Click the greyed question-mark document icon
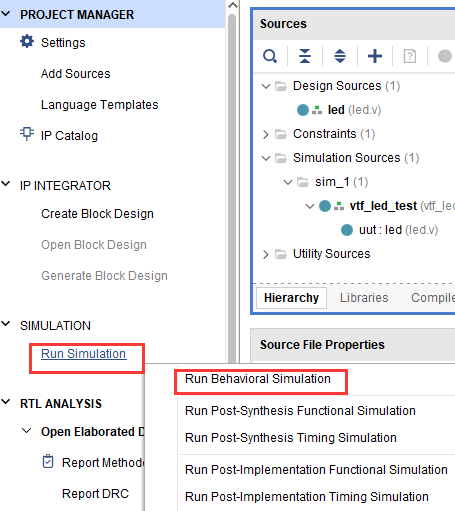The height and width of the screenshot is (511, 455). click(x=410, y=56)
